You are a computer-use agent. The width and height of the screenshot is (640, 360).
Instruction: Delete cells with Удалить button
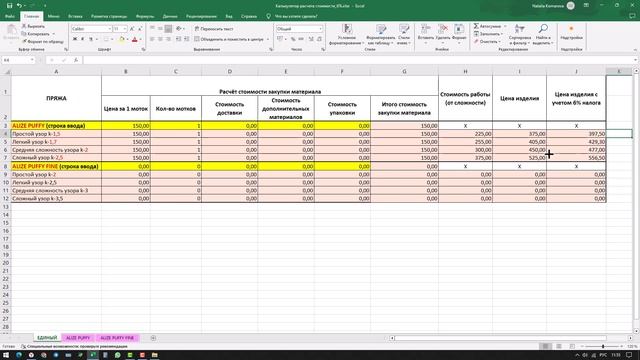pos(442,34)
